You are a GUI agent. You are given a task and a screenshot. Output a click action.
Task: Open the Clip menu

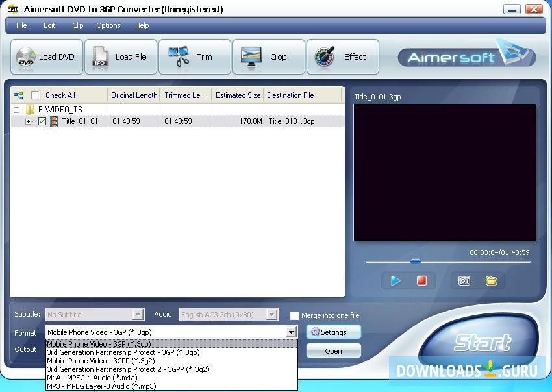coord(78,25)
